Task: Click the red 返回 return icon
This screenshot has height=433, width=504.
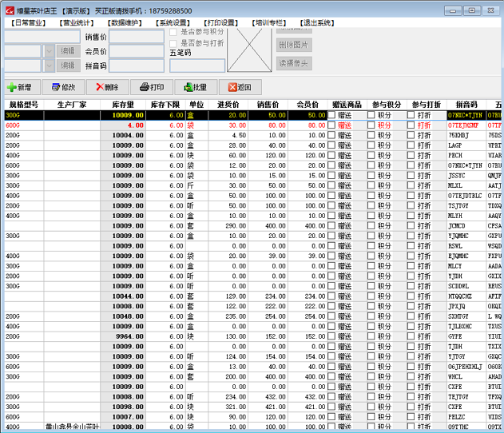Action: coord(232,87)
